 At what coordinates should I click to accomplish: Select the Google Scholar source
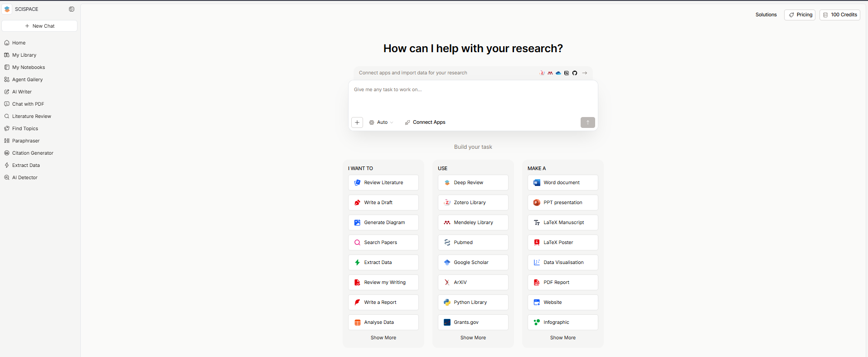(x=473, y=263)
